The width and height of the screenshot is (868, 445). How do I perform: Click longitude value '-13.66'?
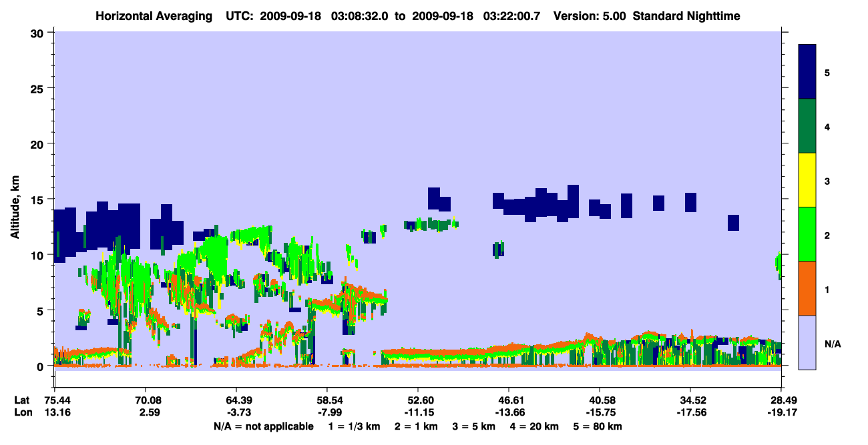[509, 413]
